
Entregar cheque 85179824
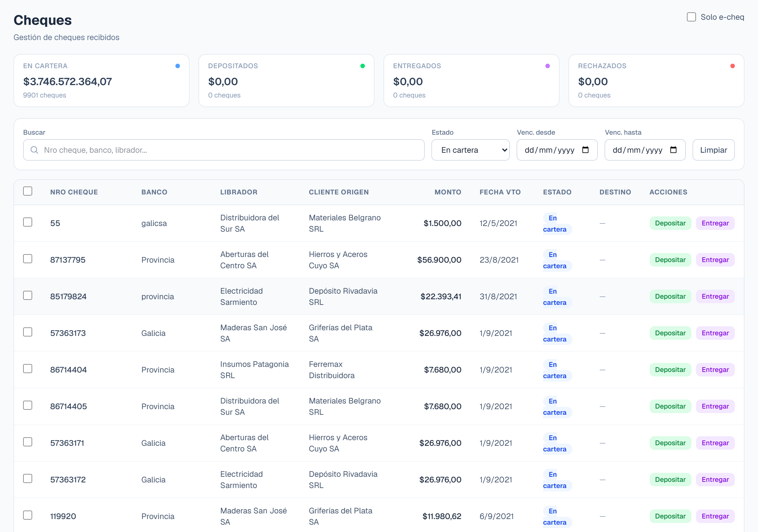tap(715, 296)
